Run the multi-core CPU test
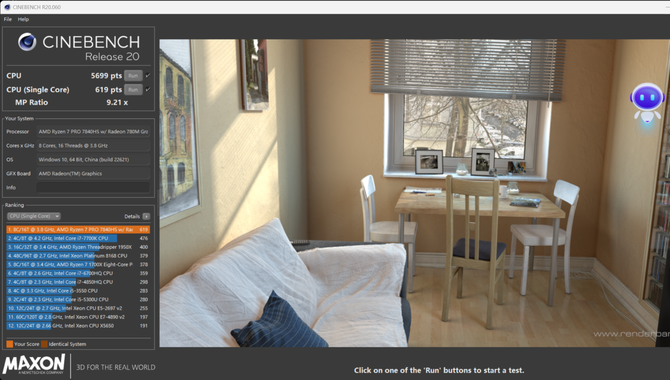The width and height of the screenshot is (670, 380). click(x=133, y=76)
